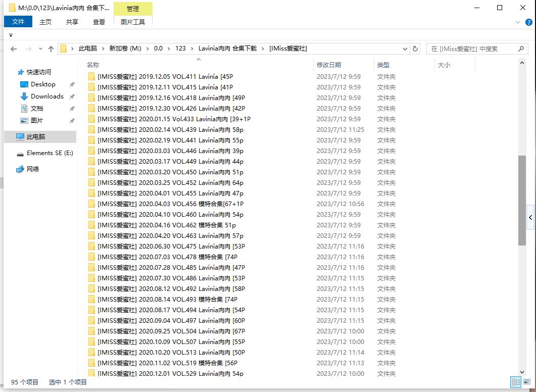This screenshot has width=536, height=392.
Task: Open quick access toolbar customize dropdown
Action: point(11,35)
